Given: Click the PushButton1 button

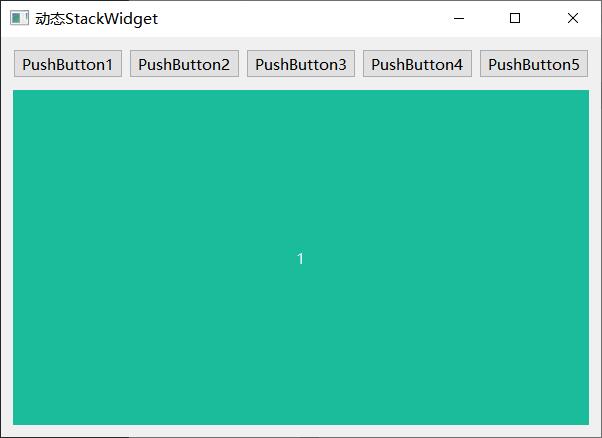Looking at the screenshot, I should 67,64.
